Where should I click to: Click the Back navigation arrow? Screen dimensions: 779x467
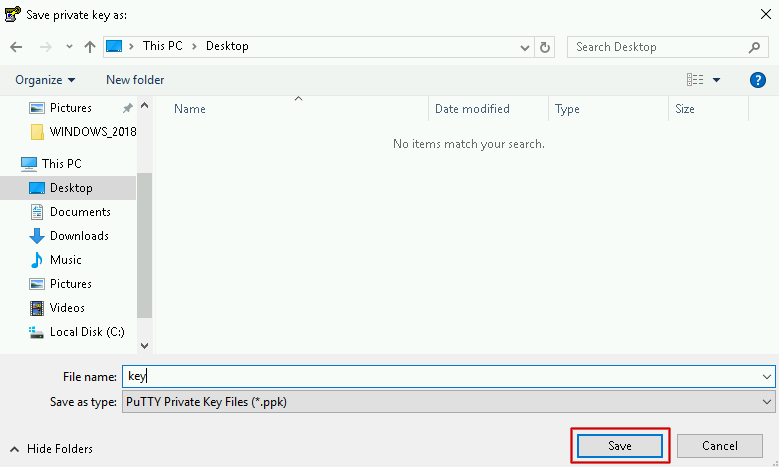click(x=17, y=47)
